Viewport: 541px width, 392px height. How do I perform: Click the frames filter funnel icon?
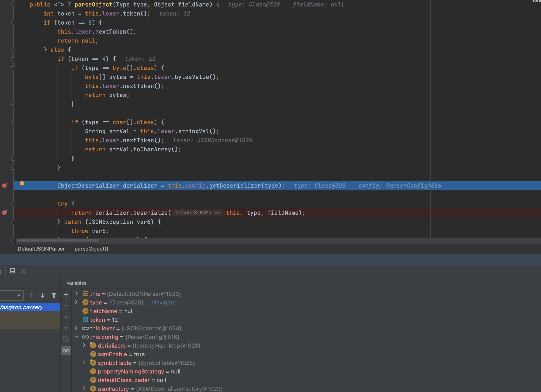[x=54, y=295]
